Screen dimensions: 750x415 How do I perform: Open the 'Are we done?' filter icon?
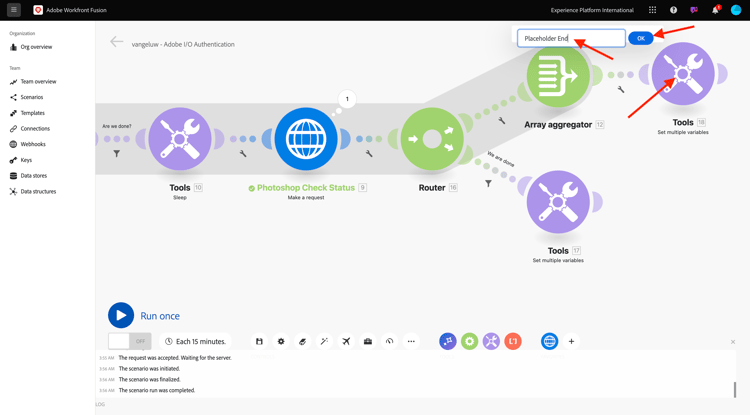coord(117,154)
